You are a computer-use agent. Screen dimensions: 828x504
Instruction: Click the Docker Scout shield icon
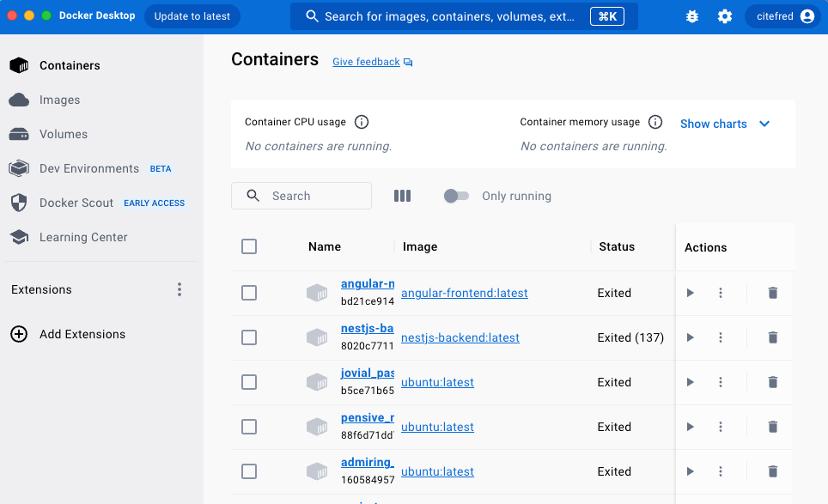tap(19, 203)
